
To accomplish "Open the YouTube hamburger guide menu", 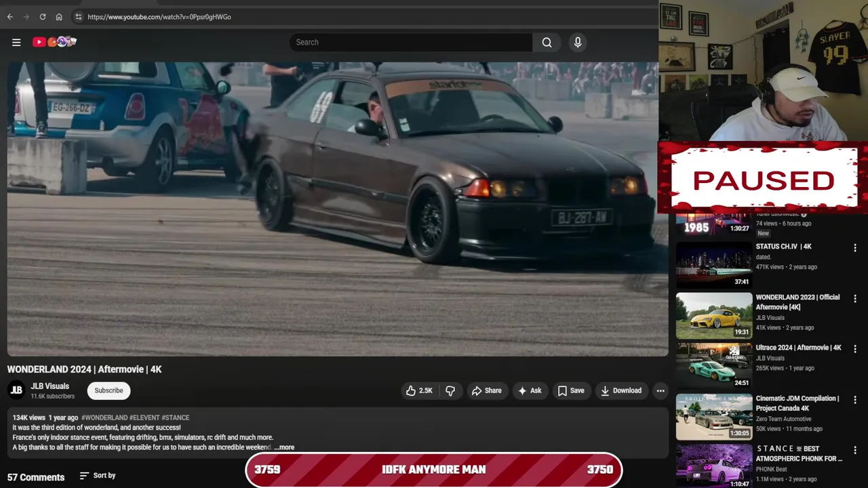I will click(x=16, y=42).
